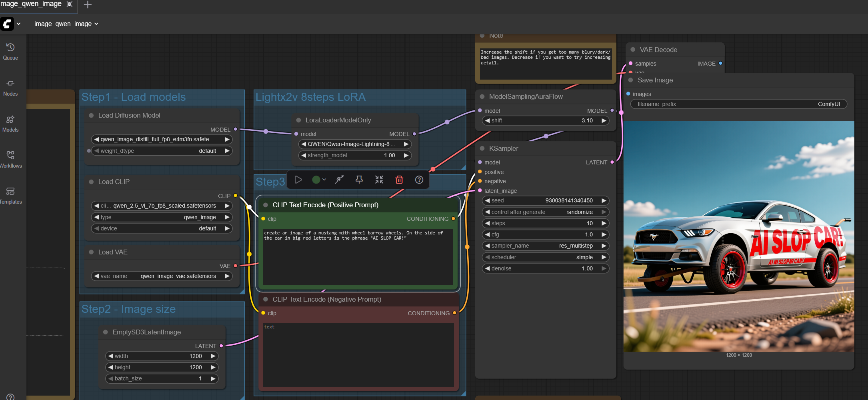Open the Models sidebar panel

pos(10,124)
